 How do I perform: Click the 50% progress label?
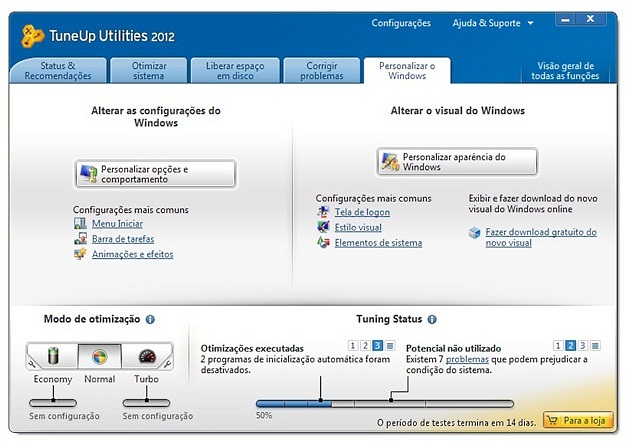[x=264, y=415]
